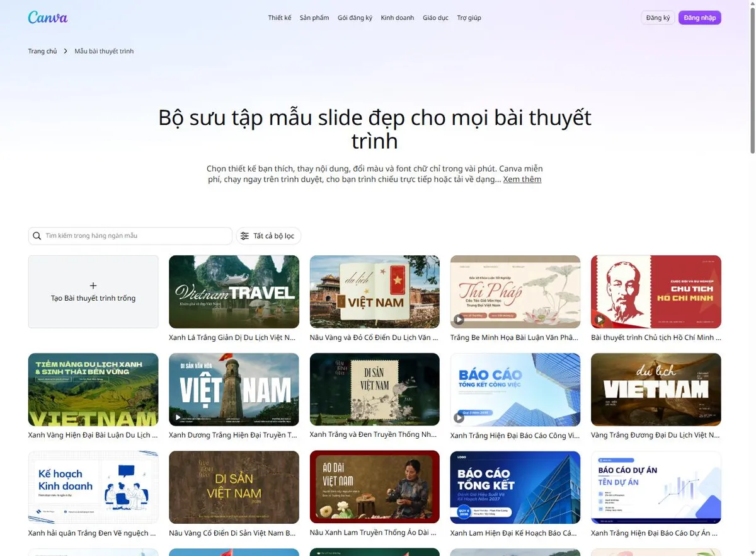Click Mẫu bài thuyết trình breadcrumb

click(x=104, y=51)
